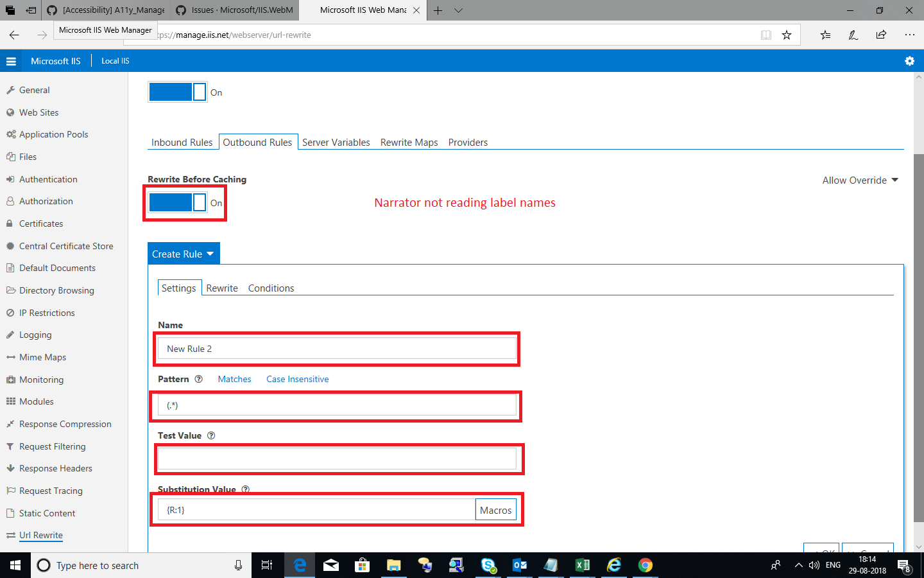Screen dimensions: 924x578
Task: Click the Macros button
Action: [495, 509]
